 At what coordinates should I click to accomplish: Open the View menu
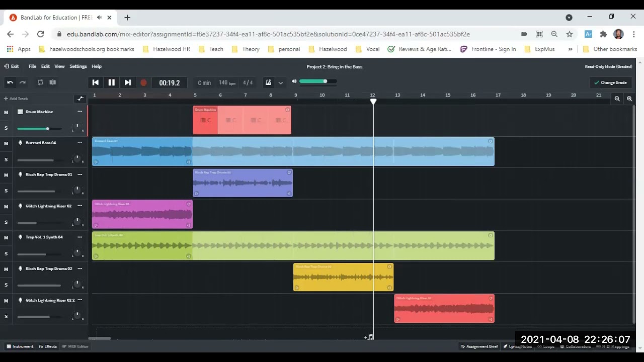59,66
